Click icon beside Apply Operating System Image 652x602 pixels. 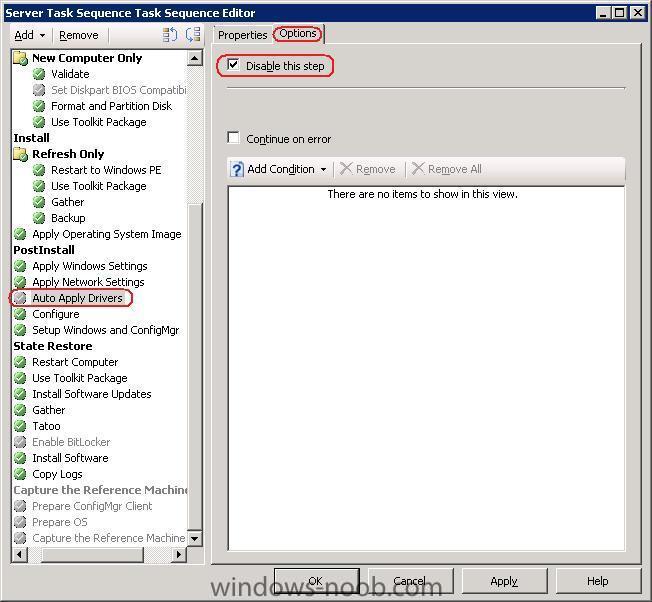tap(20, 234)
